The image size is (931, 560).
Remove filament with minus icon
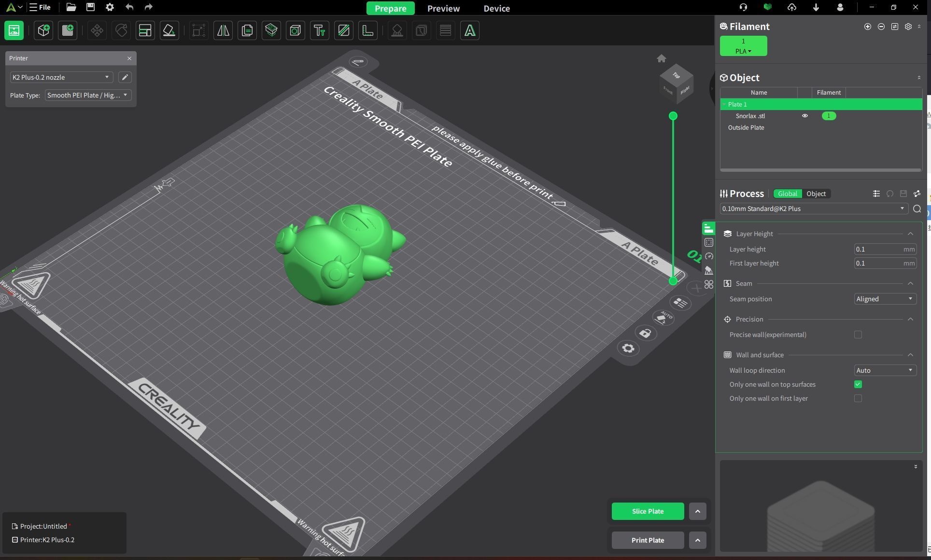tap(881, 27)
